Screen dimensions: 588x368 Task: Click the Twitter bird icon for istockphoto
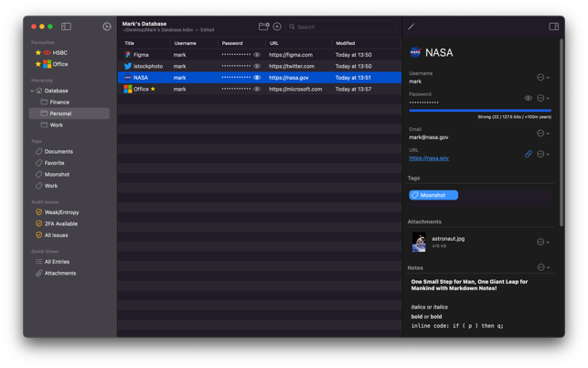(128, 66)
